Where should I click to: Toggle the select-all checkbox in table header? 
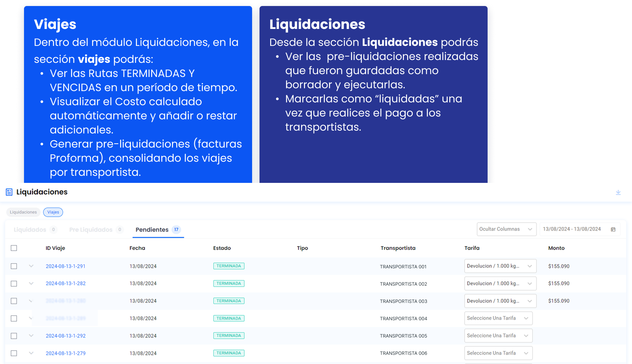(x=14, y=248)
